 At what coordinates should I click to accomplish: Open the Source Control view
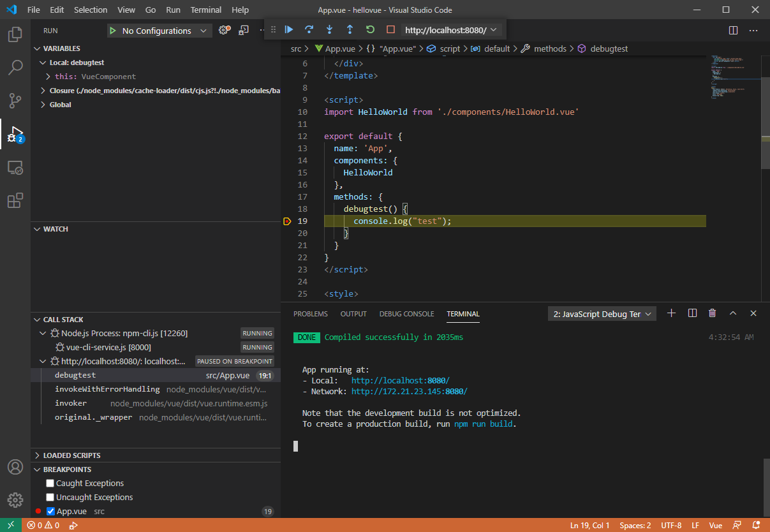click(x=15, y=100)
